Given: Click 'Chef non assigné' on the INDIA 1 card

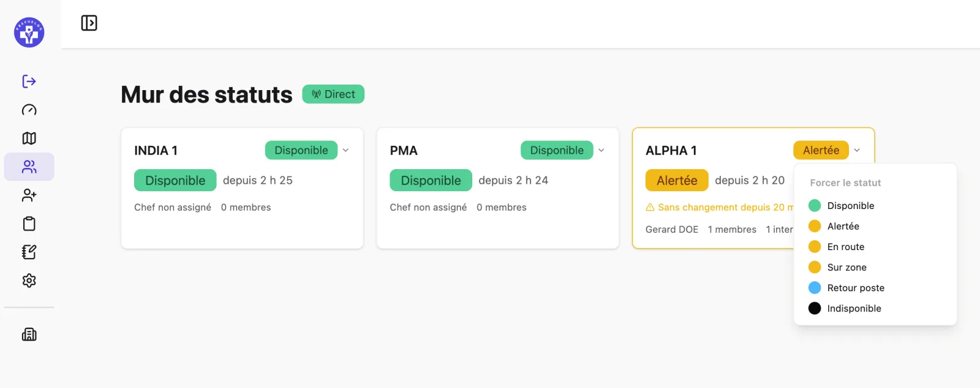Looking at the screenshot, I should [x=173, y=207].
